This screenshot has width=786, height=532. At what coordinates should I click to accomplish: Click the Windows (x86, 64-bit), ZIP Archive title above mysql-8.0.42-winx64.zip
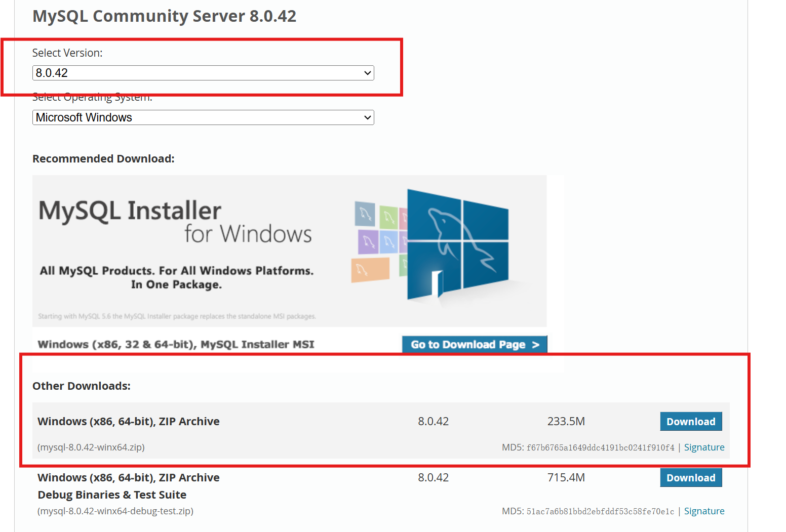129,421
